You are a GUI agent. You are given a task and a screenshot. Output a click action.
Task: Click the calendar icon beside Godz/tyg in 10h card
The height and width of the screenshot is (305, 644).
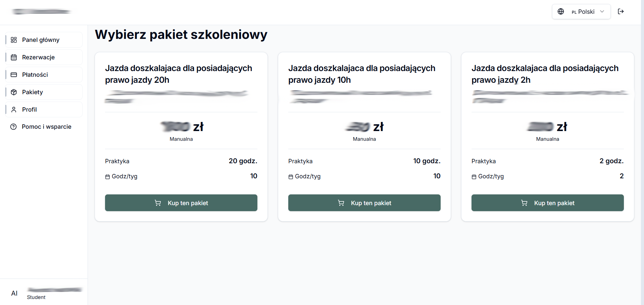coord(291,176)
